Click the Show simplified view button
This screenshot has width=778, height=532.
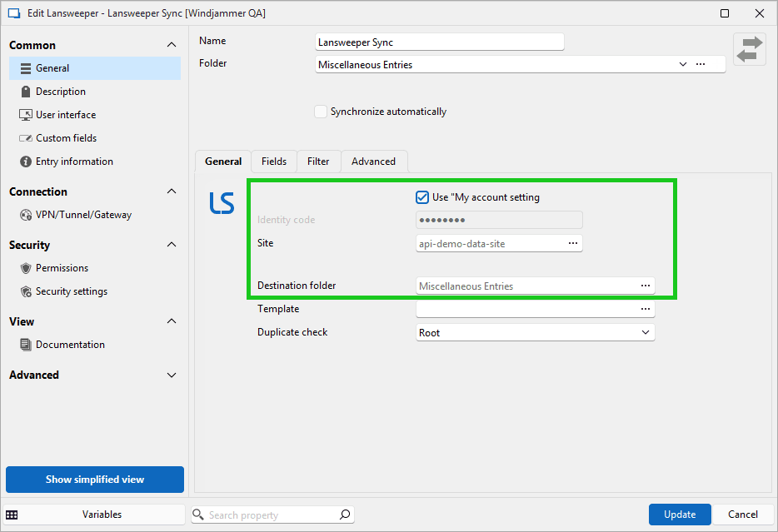point(94,480)
